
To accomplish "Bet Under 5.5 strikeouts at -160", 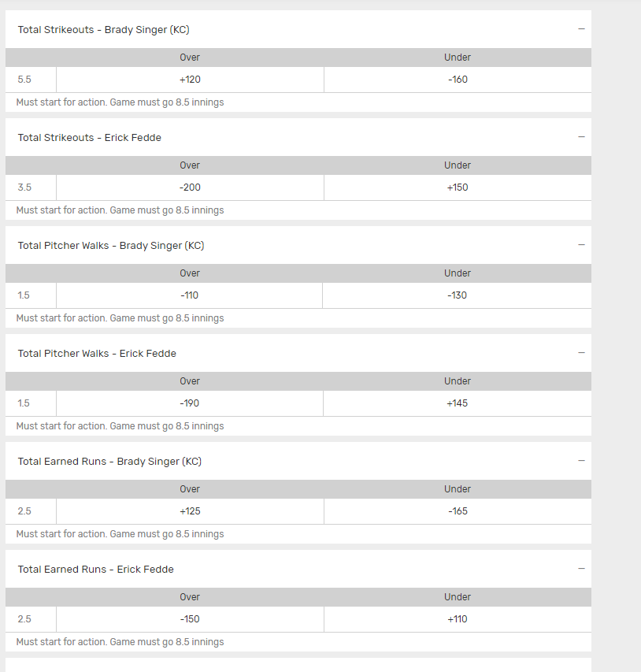I will [458, 80].
